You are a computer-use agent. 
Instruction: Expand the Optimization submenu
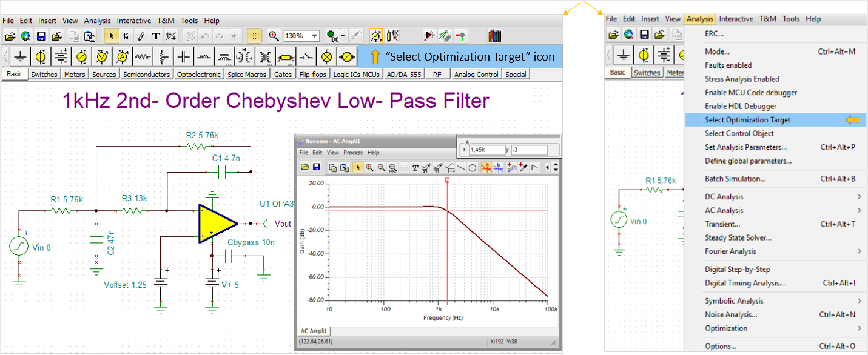point(726,328)
